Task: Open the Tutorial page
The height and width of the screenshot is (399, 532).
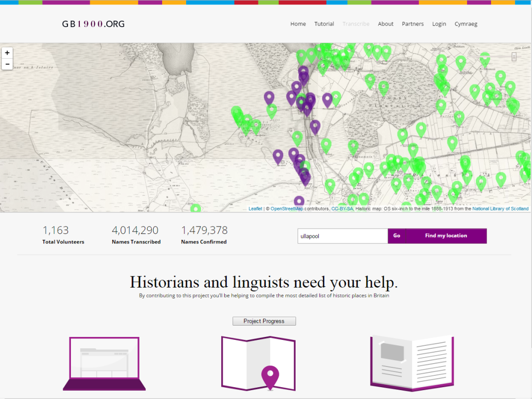Action: tap(324, 24)
